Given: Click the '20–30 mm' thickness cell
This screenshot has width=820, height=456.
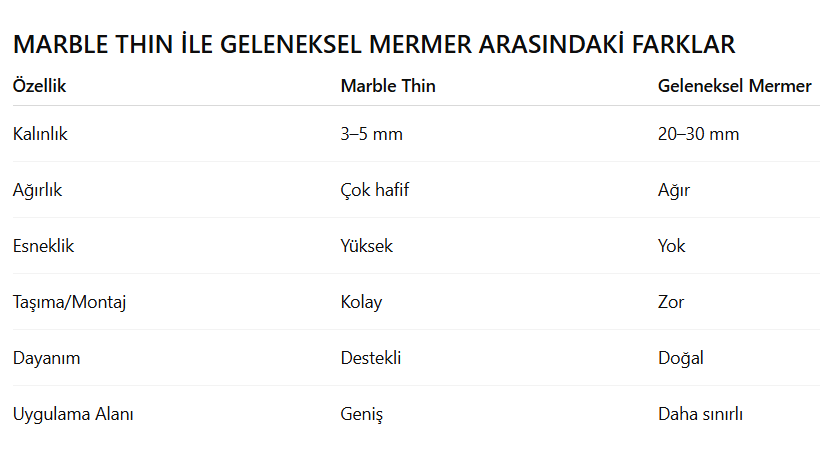Looking at the screenshot, I should coord(698,134).
